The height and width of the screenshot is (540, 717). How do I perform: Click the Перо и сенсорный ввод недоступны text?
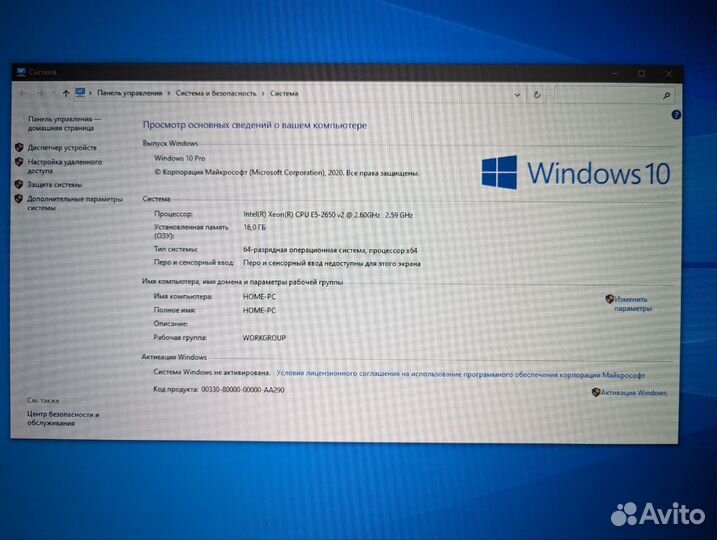click(x=332, y=263)
